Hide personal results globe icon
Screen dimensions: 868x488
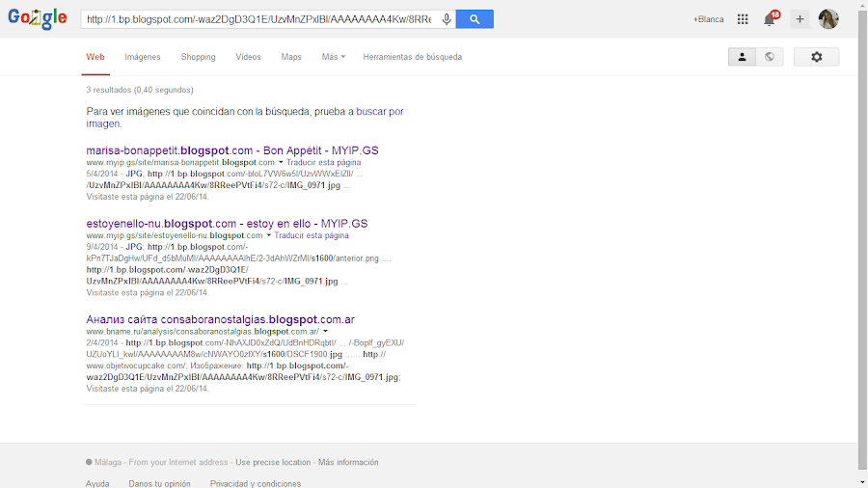[770, 57]
